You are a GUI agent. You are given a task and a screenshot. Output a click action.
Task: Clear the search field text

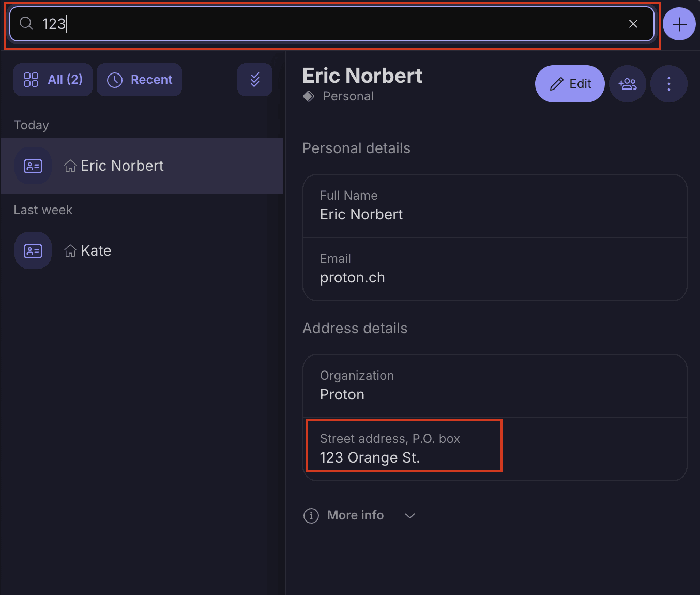pyautogui.click(x=633, y=24)
